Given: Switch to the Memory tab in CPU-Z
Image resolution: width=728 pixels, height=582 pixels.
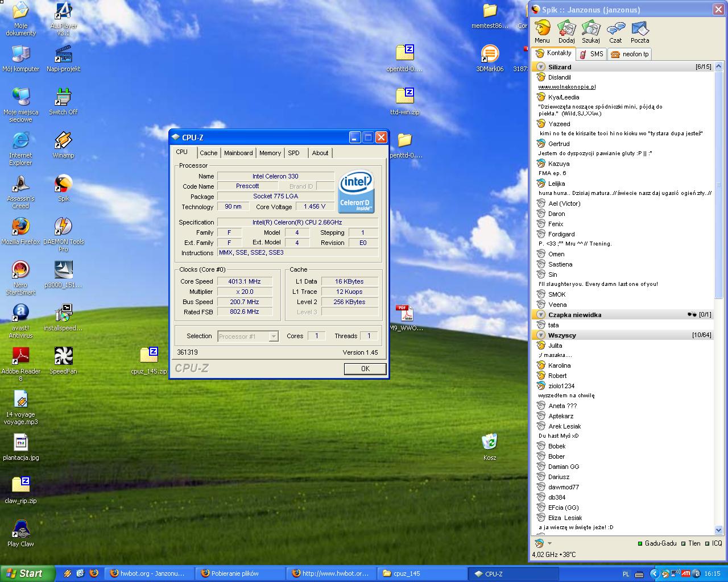Looking at the screenshot, I should click(270, 153).
